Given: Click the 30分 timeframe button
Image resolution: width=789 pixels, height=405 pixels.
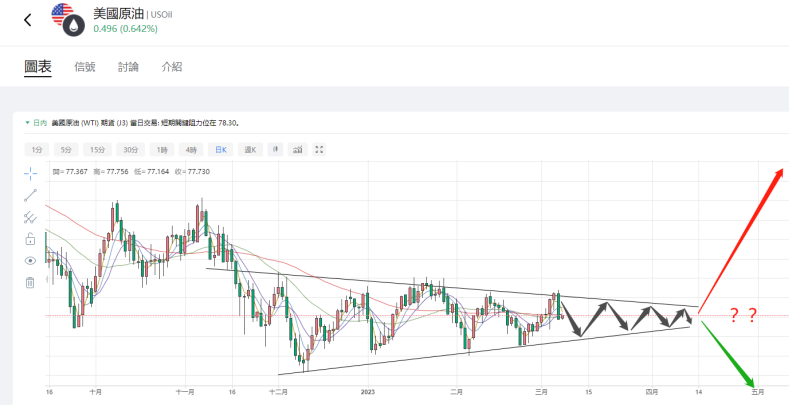Looking at the screenshot, I should pos(130,149).
